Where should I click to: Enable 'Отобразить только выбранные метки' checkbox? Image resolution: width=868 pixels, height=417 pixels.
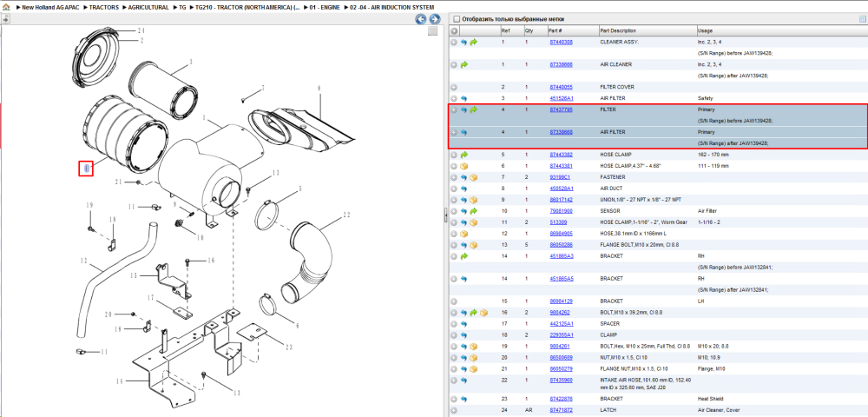pos(457,19)
